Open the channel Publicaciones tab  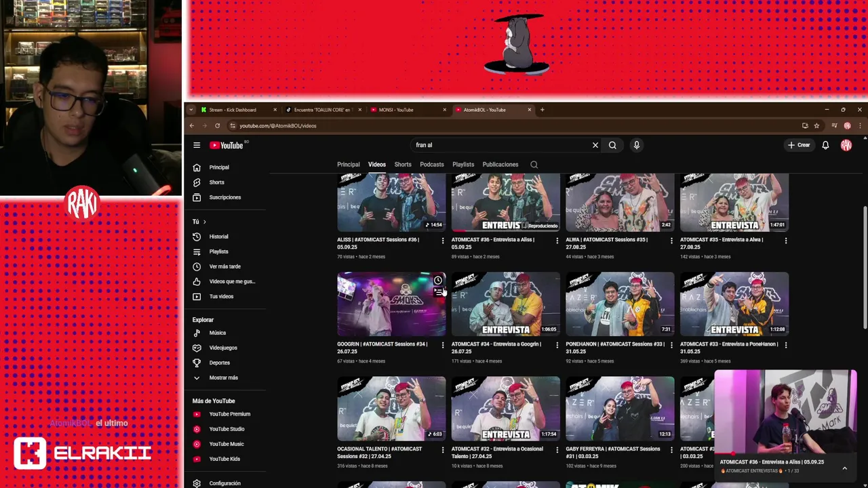click(500, 165)
